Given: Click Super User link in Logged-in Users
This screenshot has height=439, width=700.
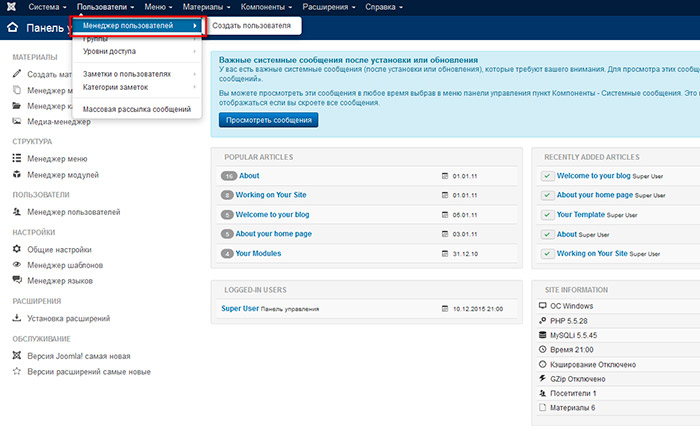Looking at the screenshot, I should click(239, 308).
